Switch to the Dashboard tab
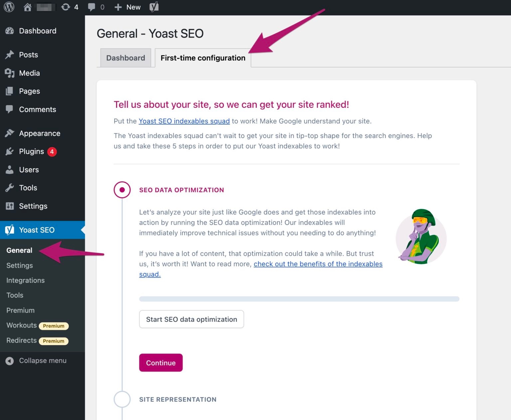This screenshot has height=420, width=511. [125, 58]
